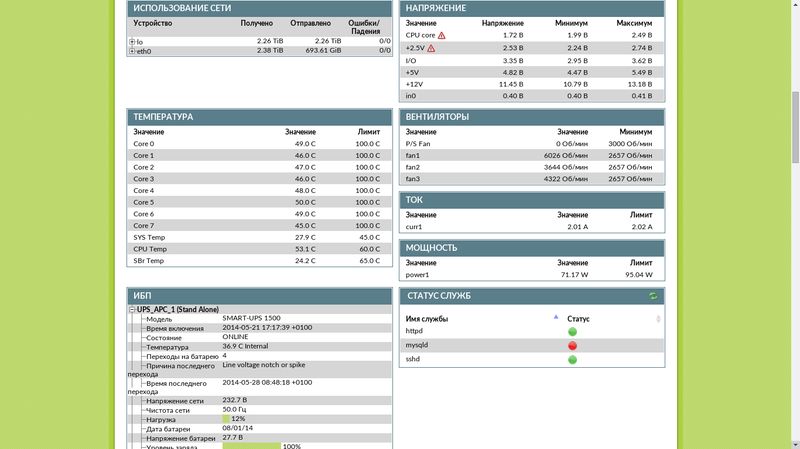Click the red mysqld status indicator
Viewport: 800px width, 449px height.
click(x=572, y=345)
